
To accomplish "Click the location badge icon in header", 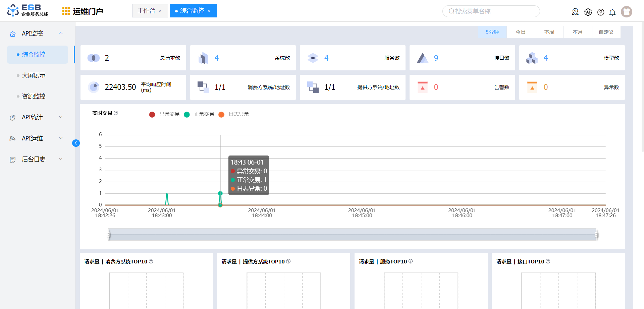I will tap(575, 12).
